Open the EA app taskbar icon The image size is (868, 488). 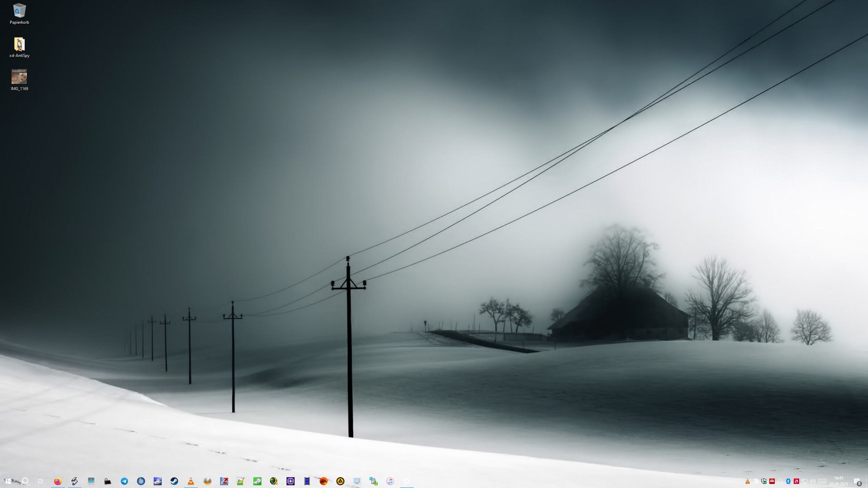click(324, 481)
